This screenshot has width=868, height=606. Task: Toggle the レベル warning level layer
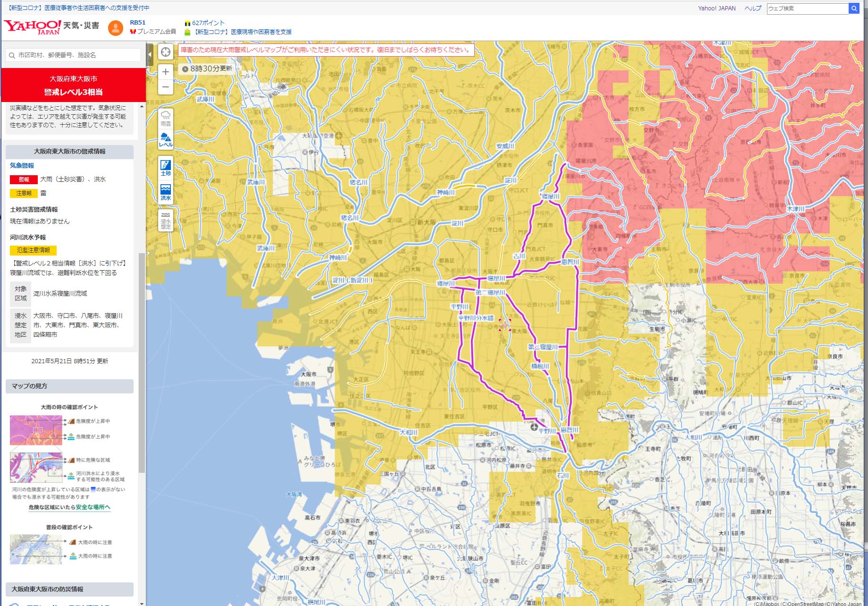tap(166, 140)
